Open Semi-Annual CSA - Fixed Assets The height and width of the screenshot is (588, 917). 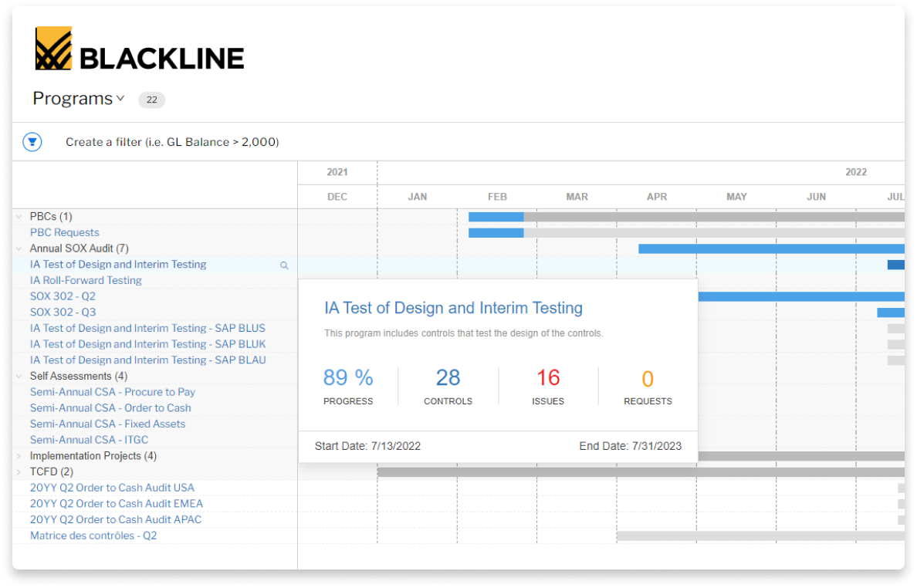click(x=107, y=424)
